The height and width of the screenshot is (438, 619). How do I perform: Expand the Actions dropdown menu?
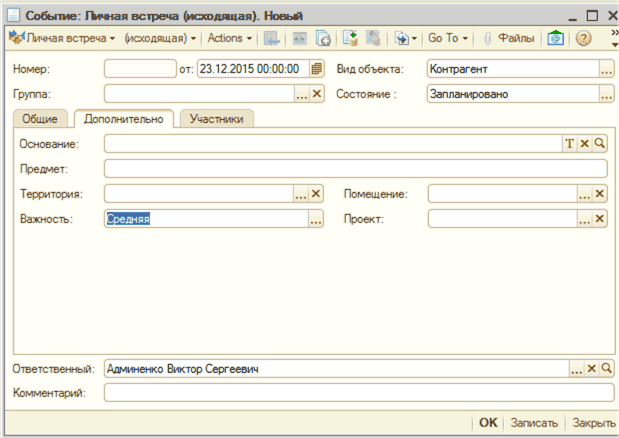230,38
